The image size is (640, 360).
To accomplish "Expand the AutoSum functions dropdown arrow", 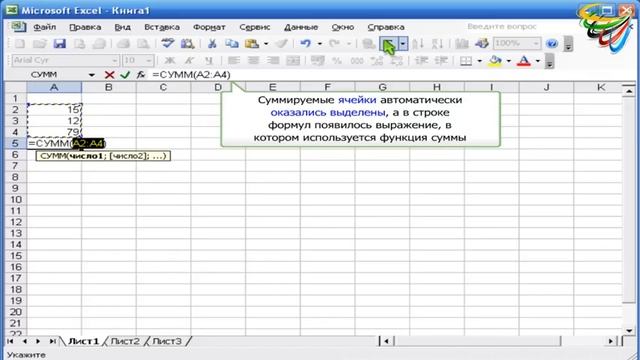I will pos(403,44).
